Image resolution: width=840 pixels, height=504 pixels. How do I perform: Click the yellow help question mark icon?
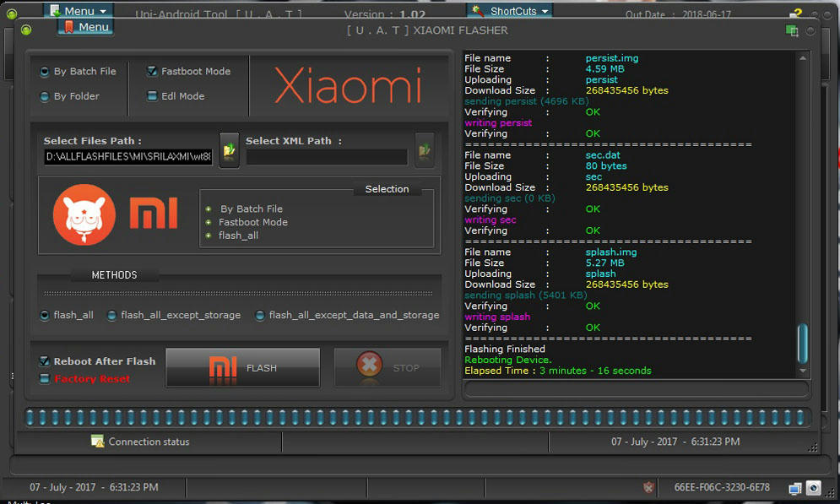(797, 13)
